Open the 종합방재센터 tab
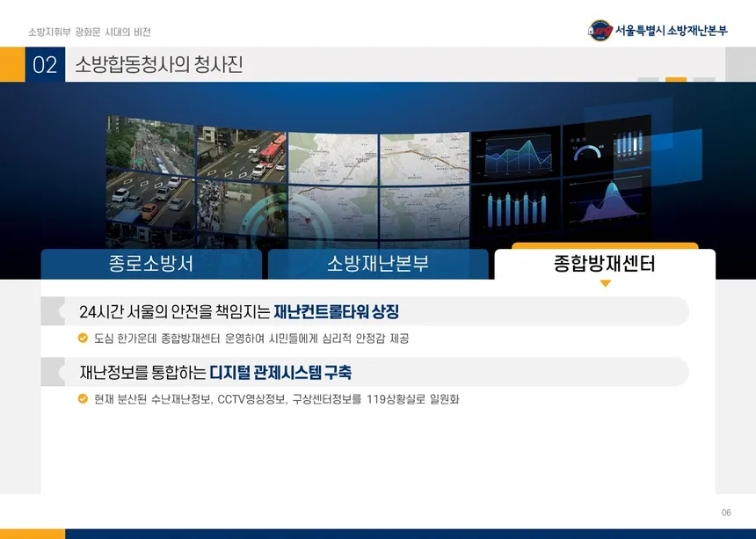756x539 pixels. [605, 264]
